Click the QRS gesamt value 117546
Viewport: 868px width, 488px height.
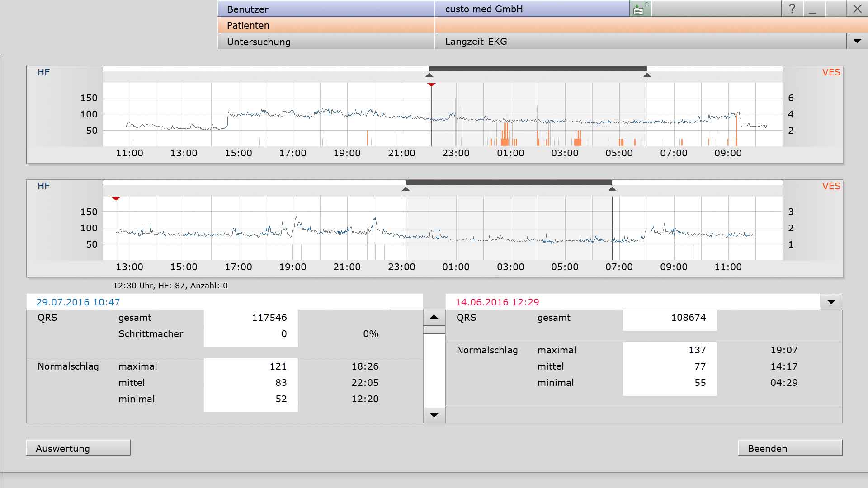click(x=269, y=318)
